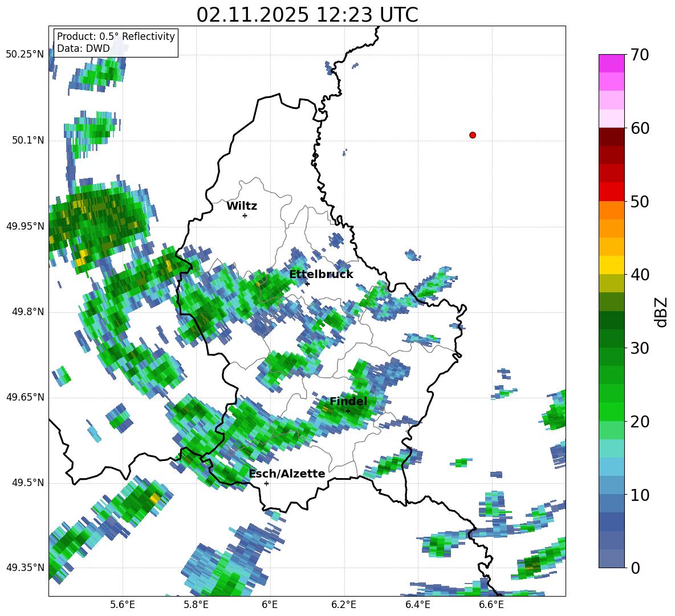This screenshot has width=675, height=616.
Task: Click the 6.4°E longitude label
Action: coord(417,605)
